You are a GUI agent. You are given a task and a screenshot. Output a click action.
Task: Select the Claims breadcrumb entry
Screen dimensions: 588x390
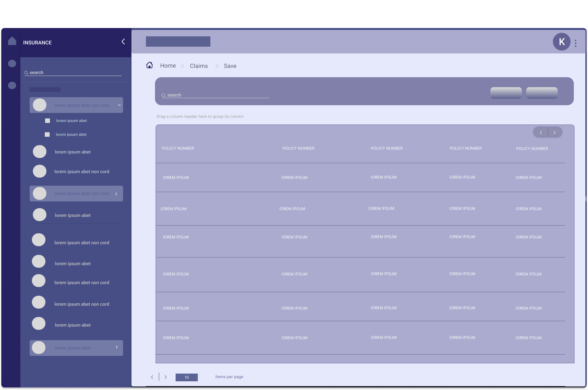(x=198, y=66)
